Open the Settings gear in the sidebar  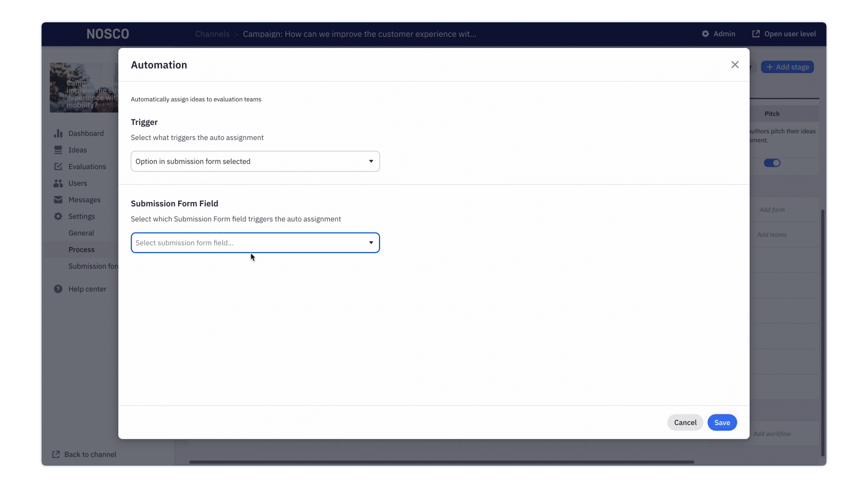point(59,216)
